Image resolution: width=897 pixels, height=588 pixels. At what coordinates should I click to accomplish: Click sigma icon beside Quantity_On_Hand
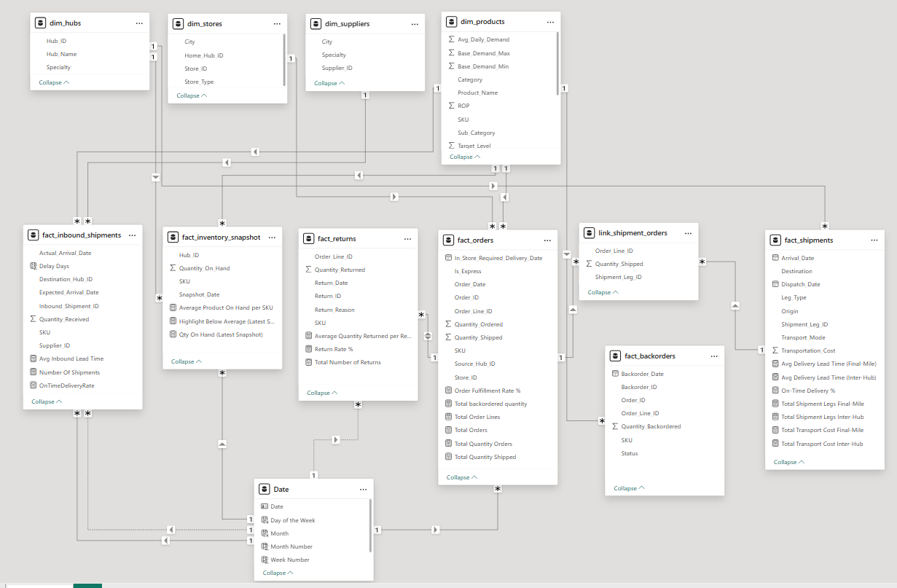(x=172, y=268)
